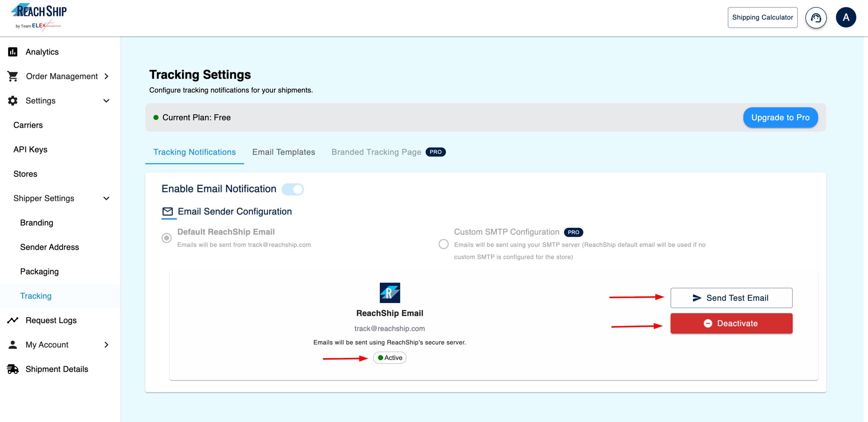Click the track@reachship.com address text

point(390,328)
